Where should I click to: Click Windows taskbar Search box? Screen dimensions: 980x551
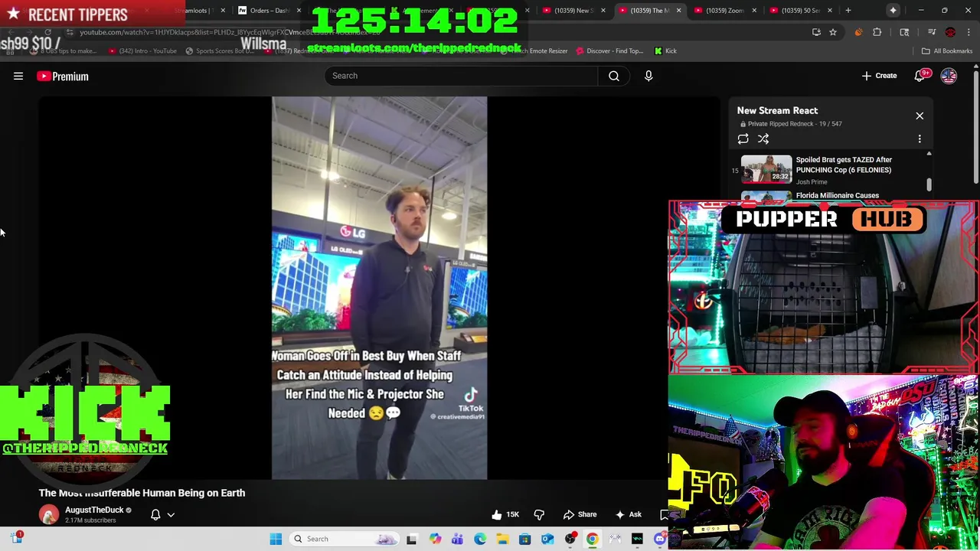[x=345, y=539]
